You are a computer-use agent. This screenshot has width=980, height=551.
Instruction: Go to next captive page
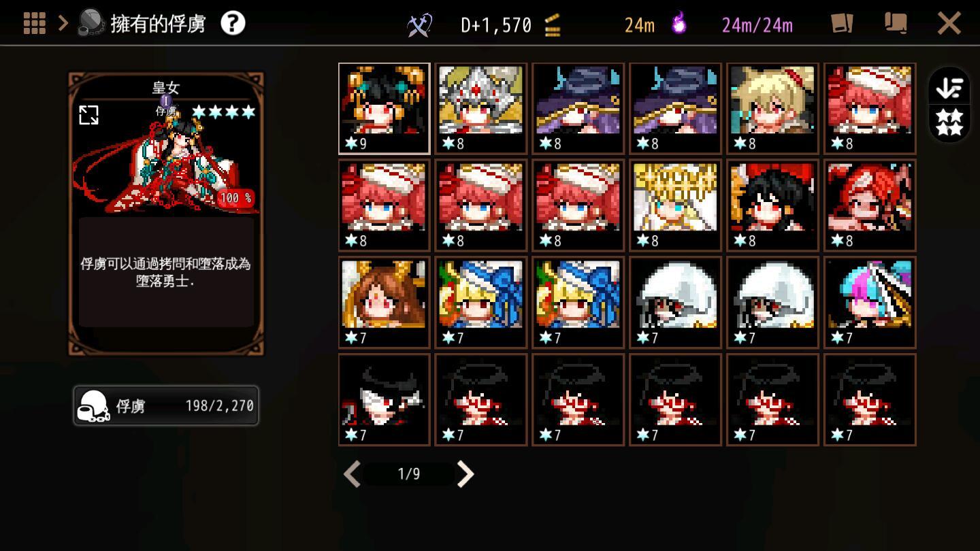click(x=465, y=474)
